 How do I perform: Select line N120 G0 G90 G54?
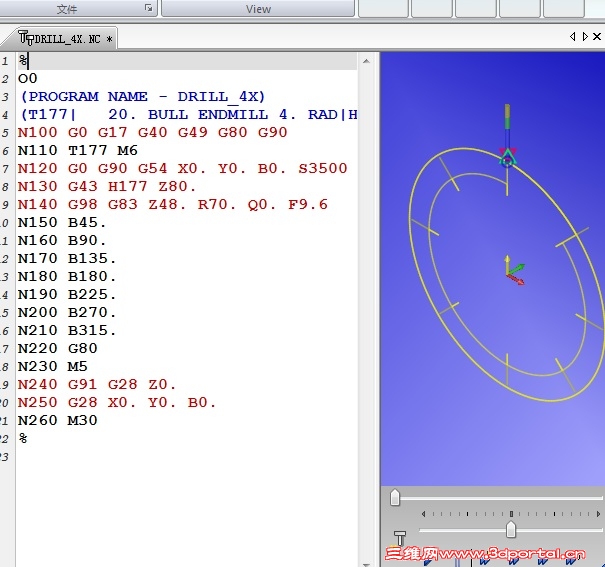point(183,169)
